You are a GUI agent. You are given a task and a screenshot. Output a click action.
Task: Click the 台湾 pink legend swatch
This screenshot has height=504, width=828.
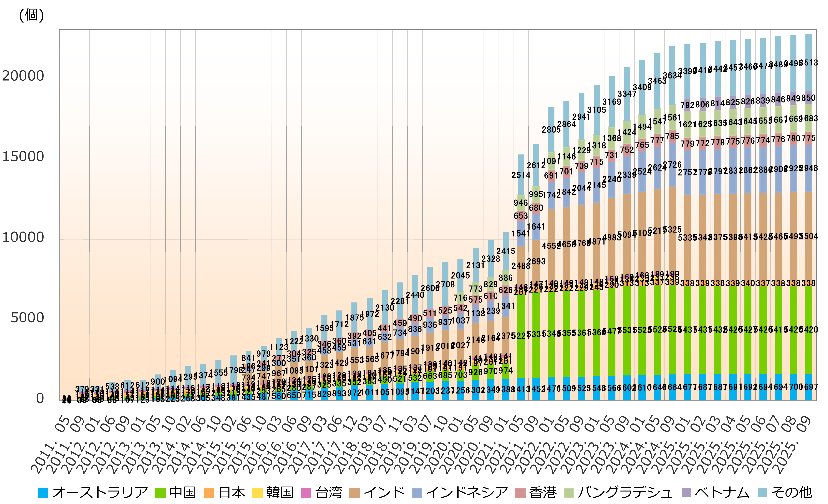(306, 493)
